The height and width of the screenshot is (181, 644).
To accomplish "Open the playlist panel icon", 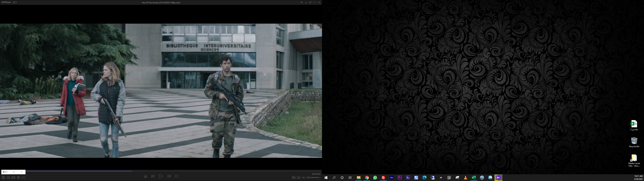I will [3, 177].
